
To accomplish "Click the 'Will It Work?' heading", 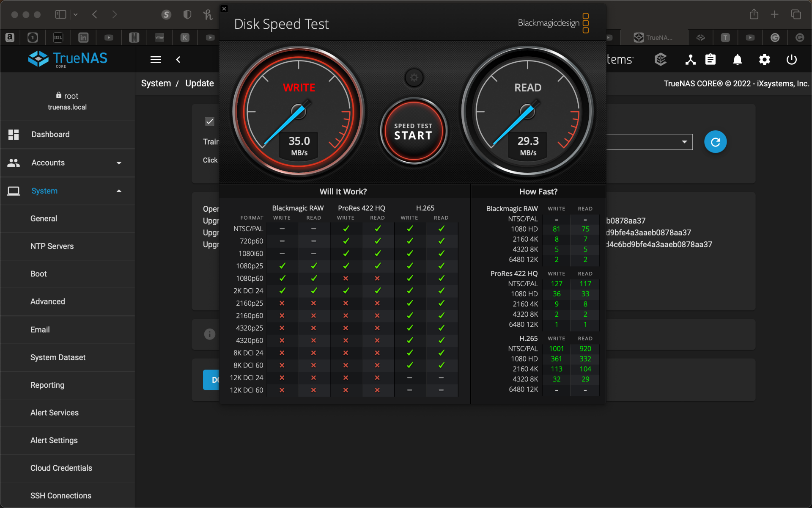I will click(343, 192).
